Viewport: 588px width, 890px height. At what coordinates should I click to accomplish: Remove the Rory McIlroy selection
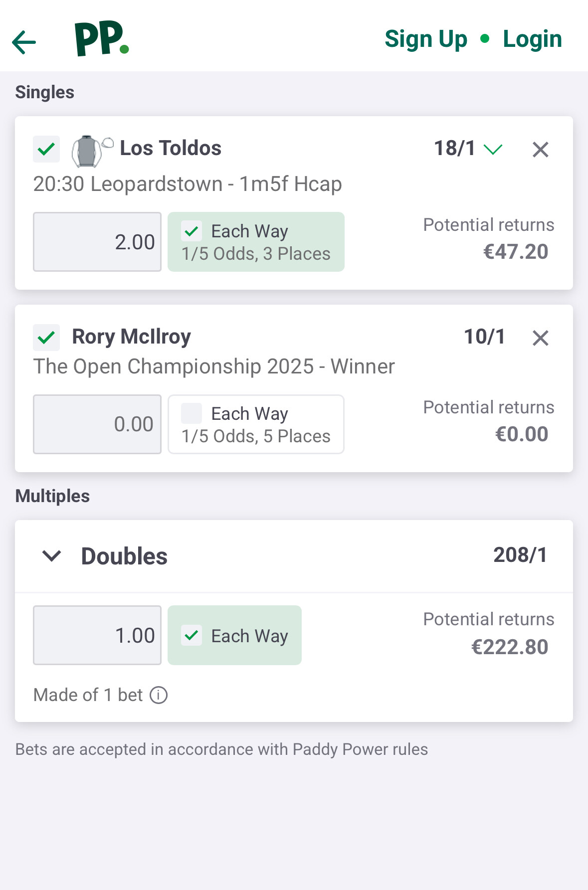540,338
